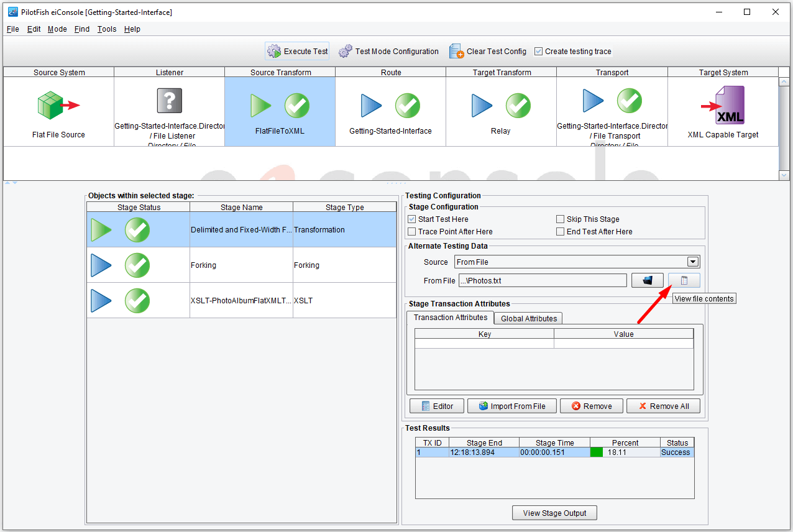Open the File menu
The width and height of the screenshot is (793, 532).
[12, 29]
